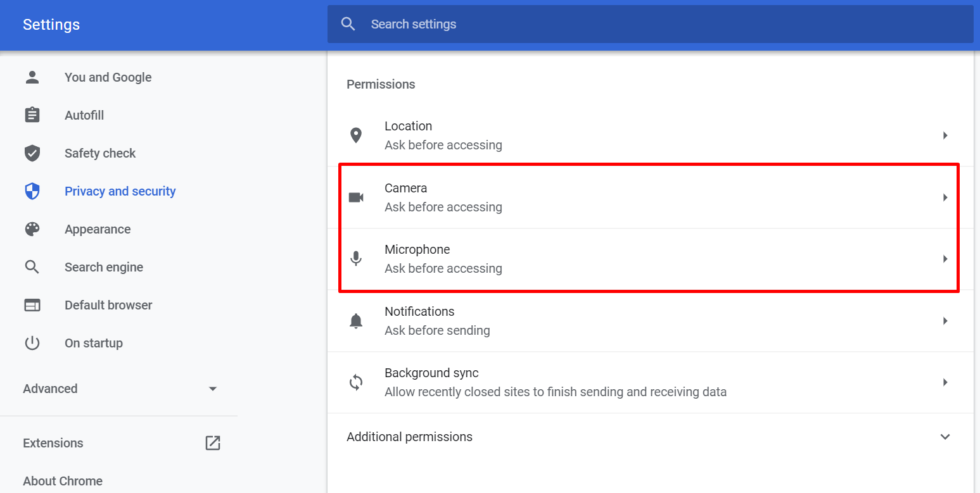This screenshot has width=980, height=493.
Task: Expand the Advanced section arrow
Action: click(213, 389)
